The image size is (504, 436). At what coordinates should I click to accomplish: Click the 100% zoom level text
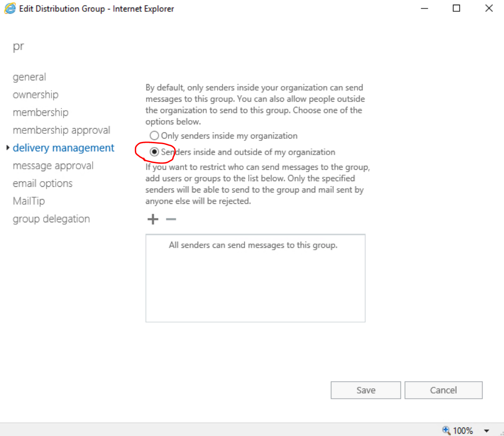coord(463,430)
